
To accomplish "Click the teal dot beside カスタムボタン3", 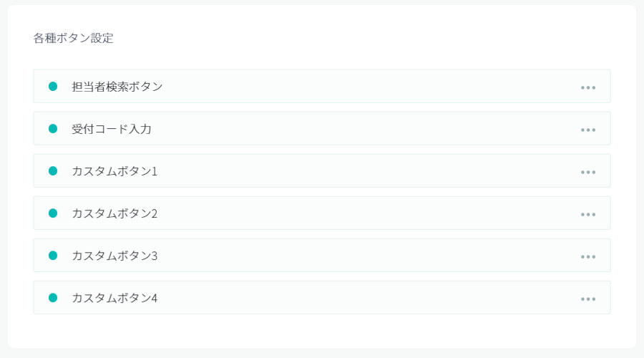I will [53, 256].
